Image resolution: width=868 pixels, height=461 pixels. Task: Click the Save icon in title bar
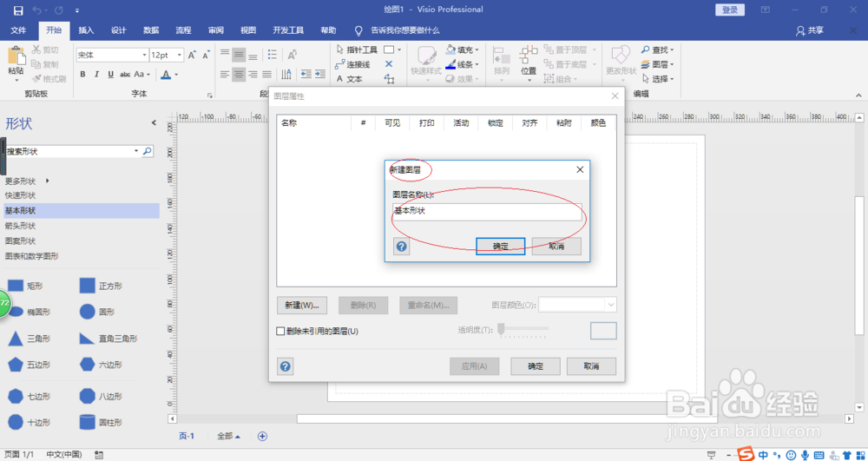17,10
